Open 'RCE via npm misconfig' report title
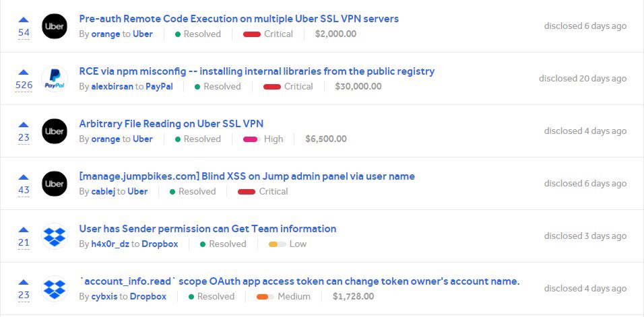The width and height of the screenshot is (644, 317). [x=257, y=71]
